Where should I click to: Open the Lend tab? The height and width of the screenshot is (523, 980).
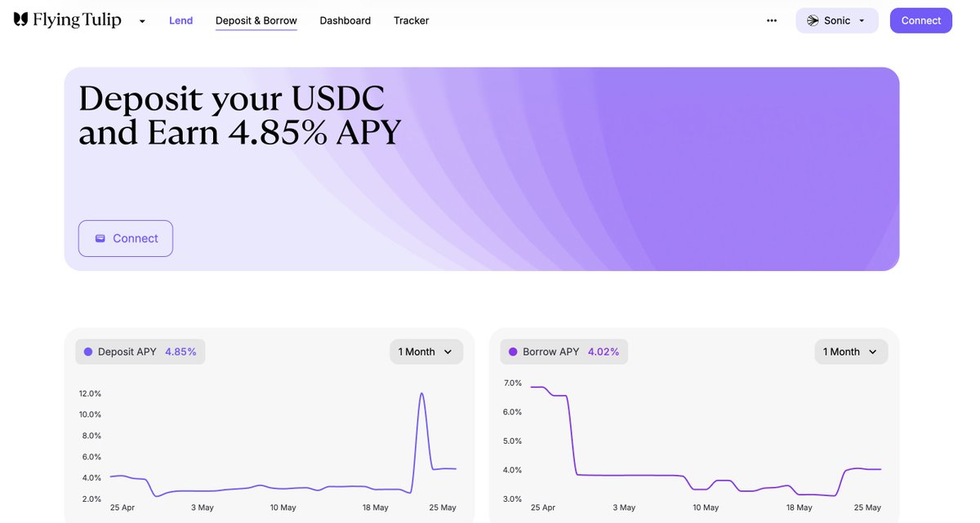click(180, 20)
